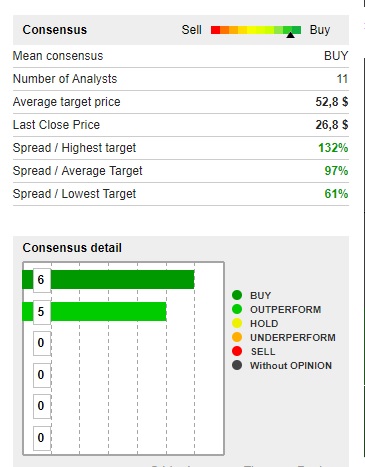The image size is (365, 467).
Task: Click the count label showing 5
Action: (x=42, y=312)
